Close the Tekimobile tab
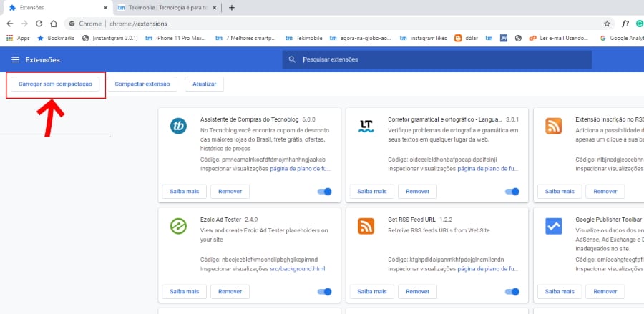Screen dimensions: 644x314 coord(215,8)
